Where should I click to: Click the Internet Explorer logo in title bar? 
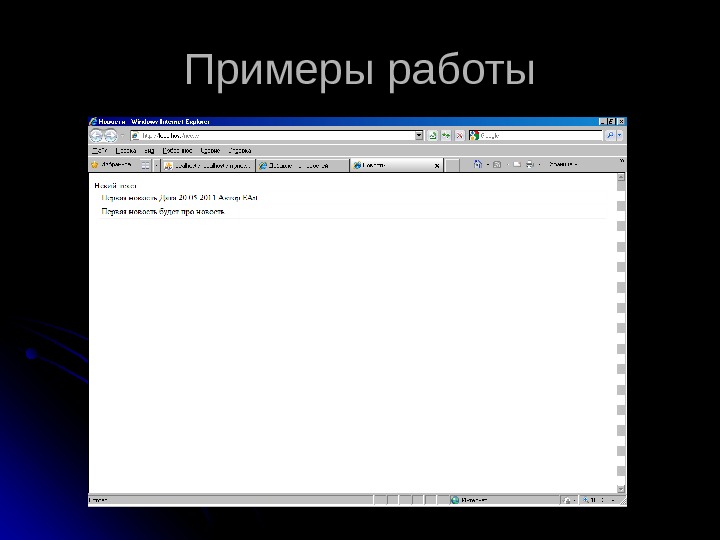(x=93, y=121)
